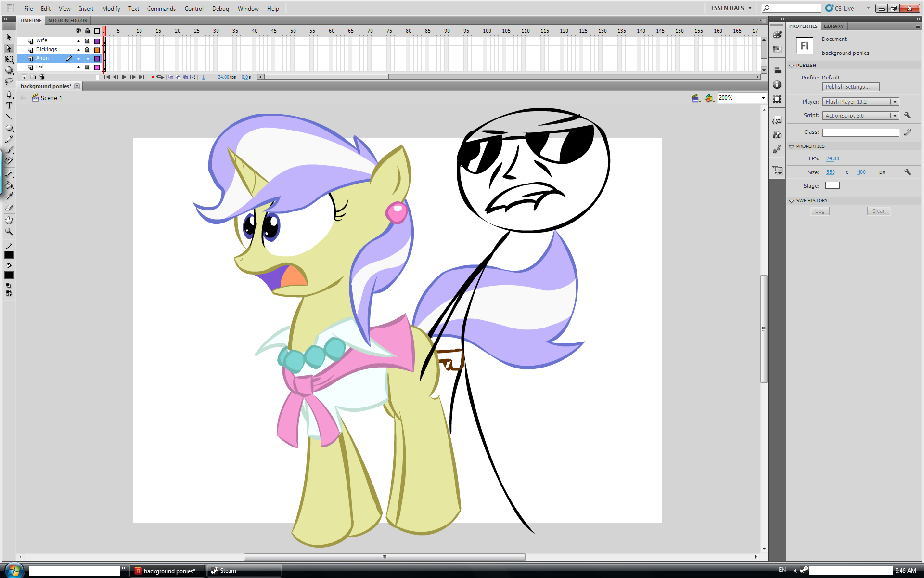
Task: Click the delete layer trash icon
Action: 42,77
